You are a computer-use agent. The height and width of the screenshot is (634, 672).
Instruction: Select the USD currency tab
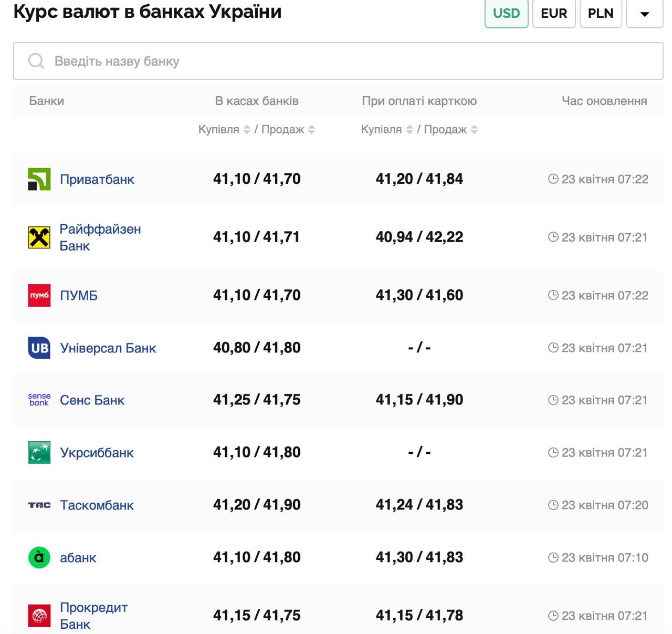coord(506,13)
